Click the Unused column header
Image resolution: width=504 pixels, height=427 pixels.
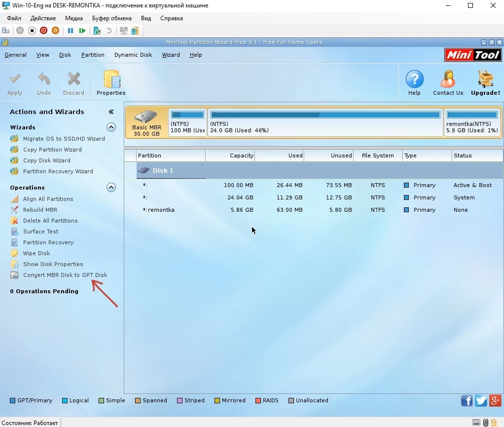coord(328,155)
